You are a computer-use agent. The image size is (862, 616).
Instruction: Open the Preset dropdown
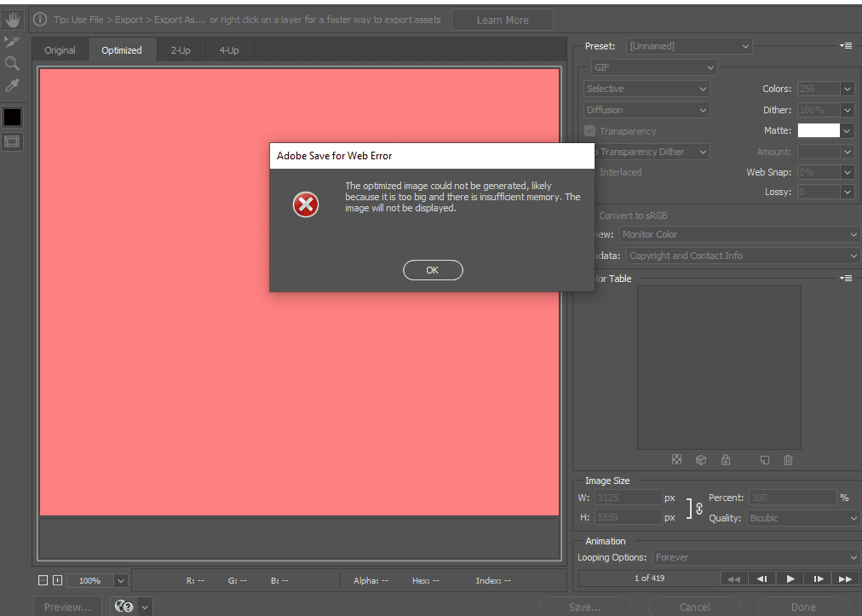coord(689,46)
